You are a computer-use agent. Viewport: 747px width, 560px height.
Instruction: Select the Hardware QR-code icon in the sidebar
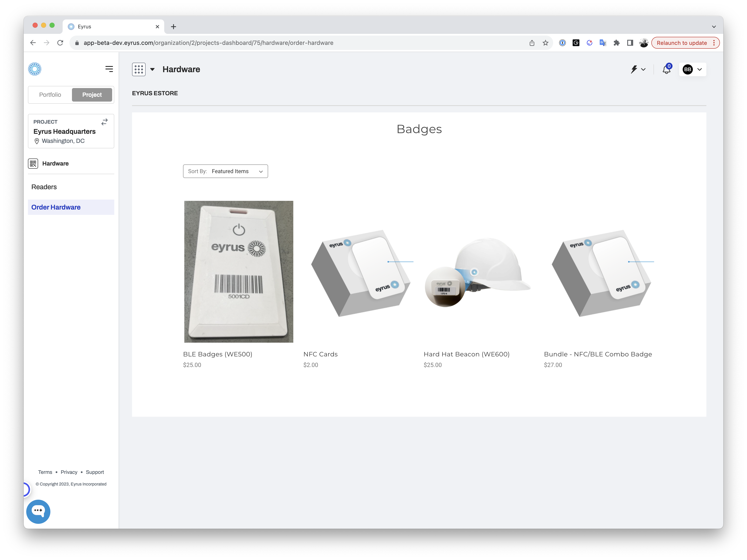pos(33,163)
